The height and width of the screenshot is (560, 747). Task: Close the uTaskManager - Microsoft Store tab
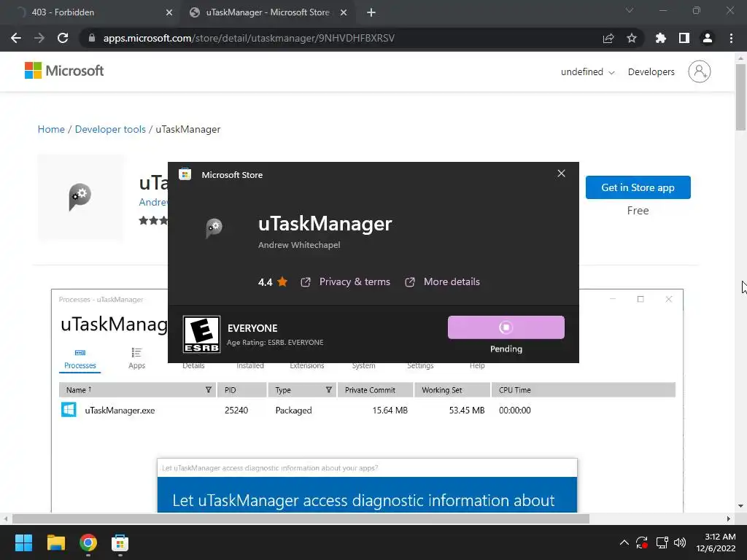344,12
